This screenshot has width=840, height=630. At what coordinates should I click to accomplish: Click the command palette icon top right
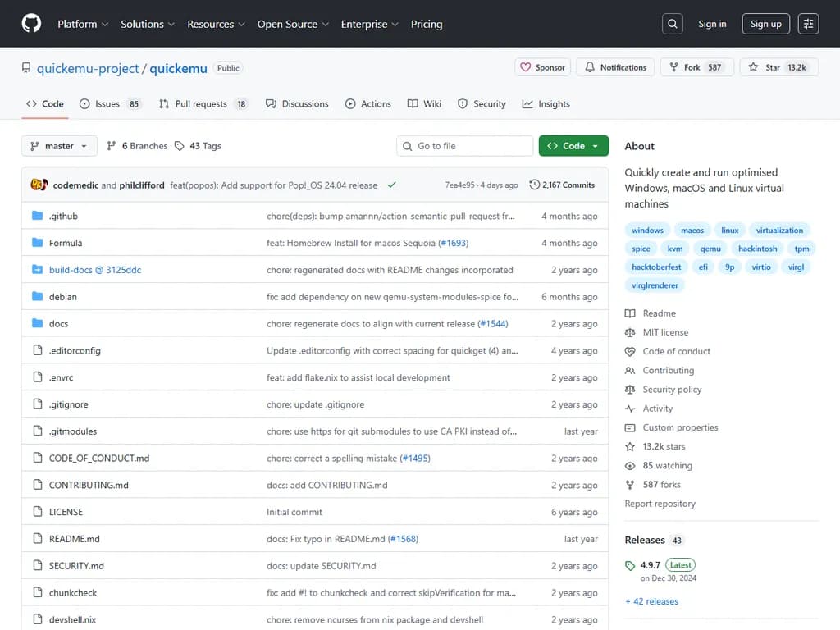tap(808, 23)
